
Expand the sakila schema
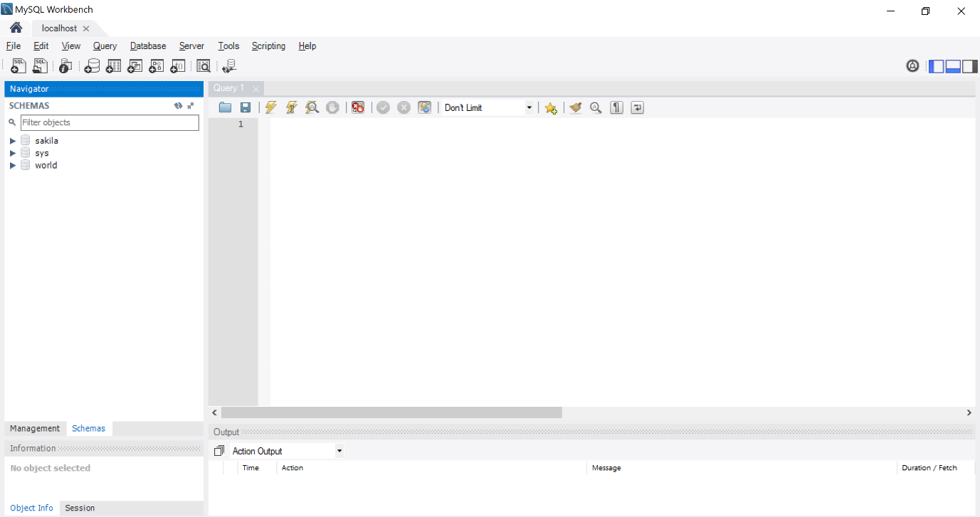[x=13, y=141]
